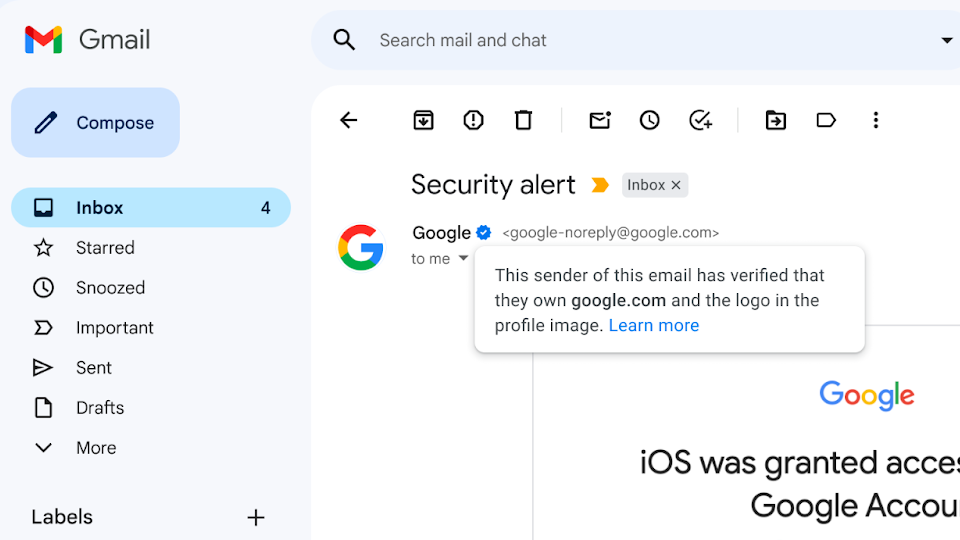Archive this email
The height and width of the screenshot is (540, 960).
423,120
